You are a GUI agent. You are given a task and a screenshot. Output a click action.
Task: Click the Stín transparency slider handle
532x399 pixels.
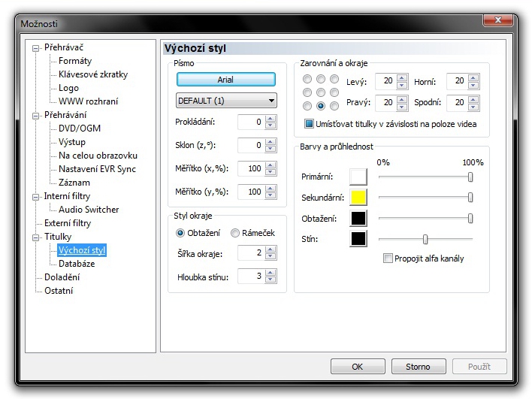coord(425,239)
